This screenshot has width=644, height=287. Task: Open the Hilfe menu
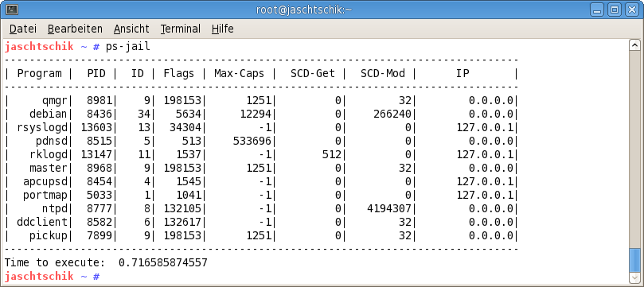(x=223, y=29)
